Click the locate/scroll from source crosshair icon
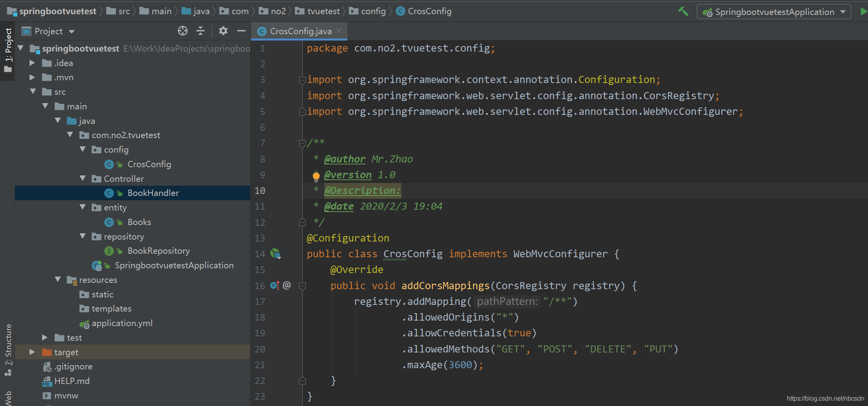This screenshot has width=868, height=406. (183, 31)
